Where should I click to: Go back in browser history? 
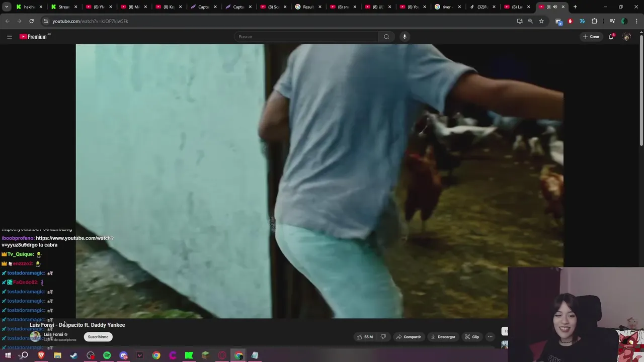[7, 21]
